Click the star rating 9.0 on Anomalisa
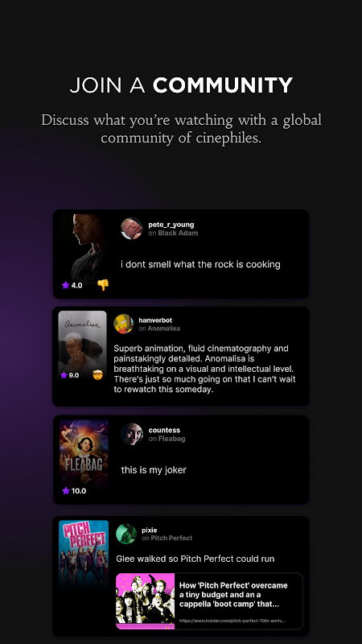This screenshot has width=362, height=644. pyautogui.click(x=70, y=375)
